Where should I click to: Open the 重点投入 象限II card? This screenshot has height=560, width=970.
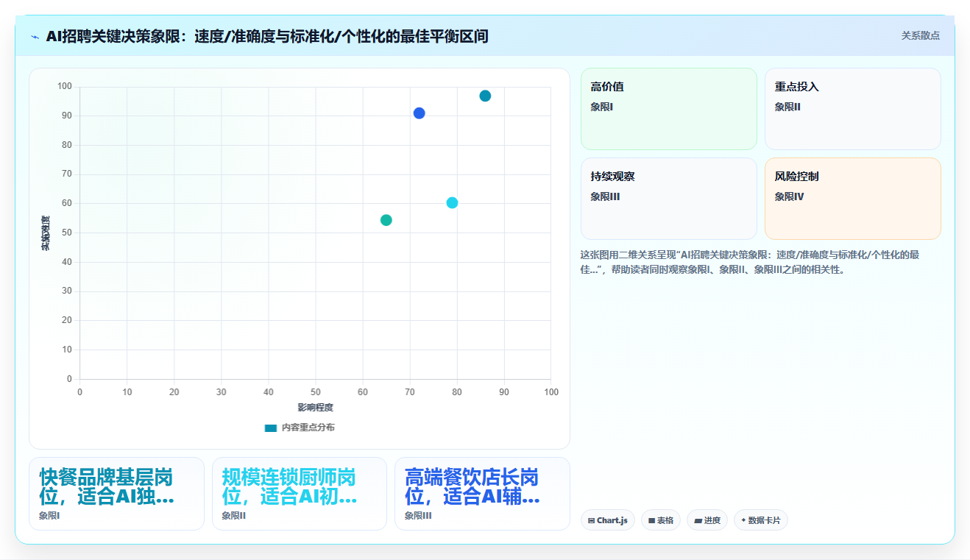(853, 109)
